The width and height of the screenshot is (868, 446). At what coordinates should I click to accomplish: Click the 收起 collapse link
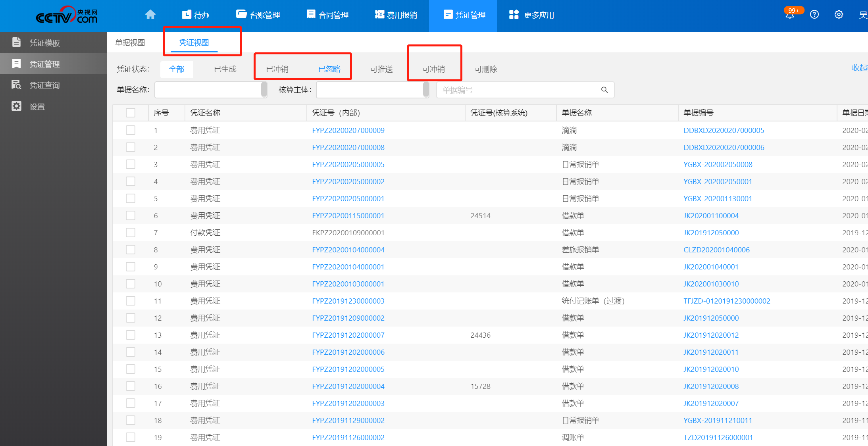(x=859, y=68)
